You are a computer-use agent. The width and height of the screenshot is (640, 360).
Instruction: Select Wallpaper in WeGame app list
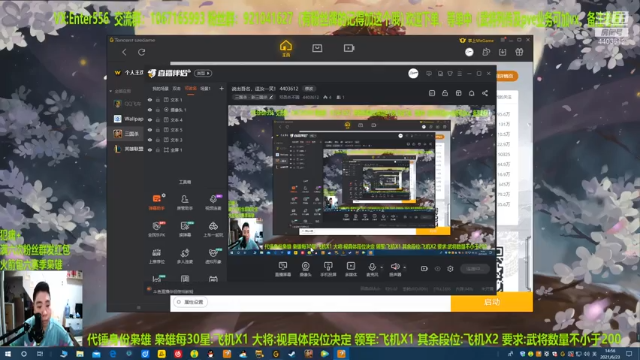click(127, 119)
